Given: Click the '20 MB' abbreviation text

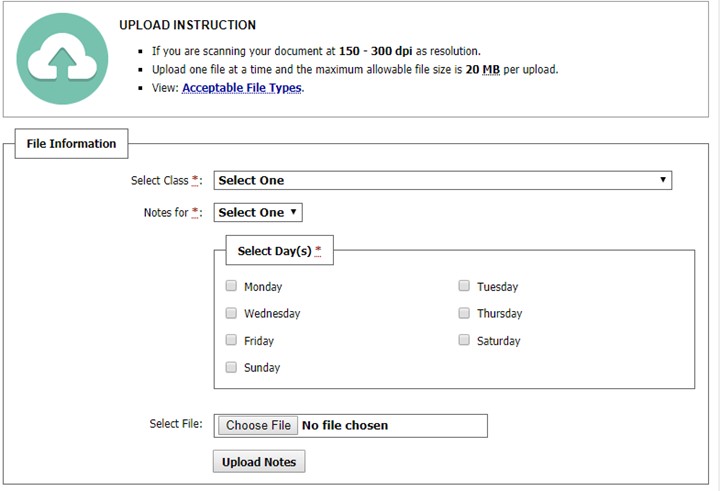Looking at the screenshot, I should [x=483, y=69].
